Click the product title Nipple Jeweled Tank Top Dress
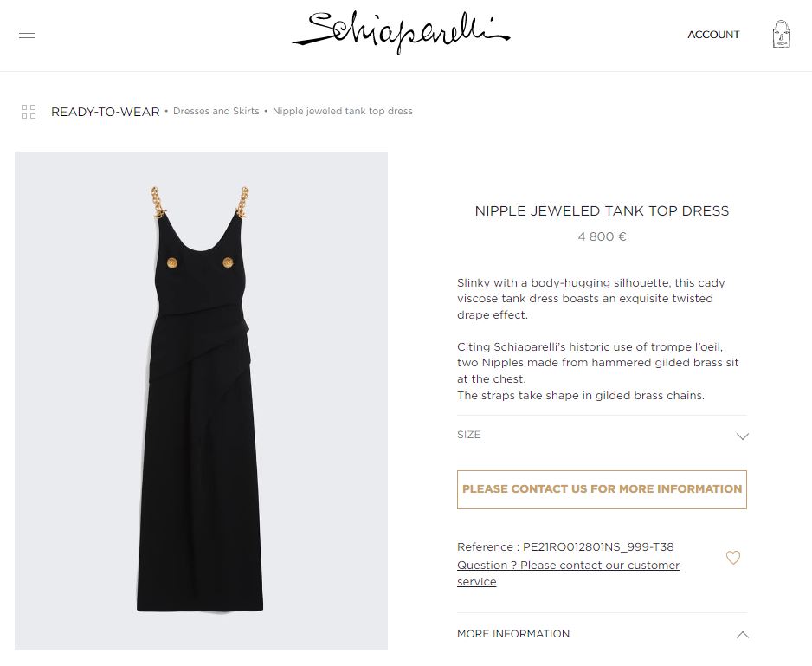The height and width of the screenshot is (666, 812). click(602, 211)
